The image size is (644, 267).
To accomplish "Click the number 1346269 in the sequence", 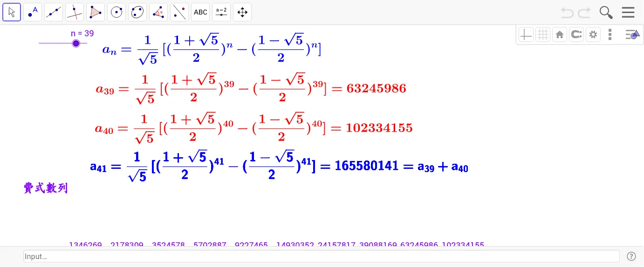I will (85, 244).
